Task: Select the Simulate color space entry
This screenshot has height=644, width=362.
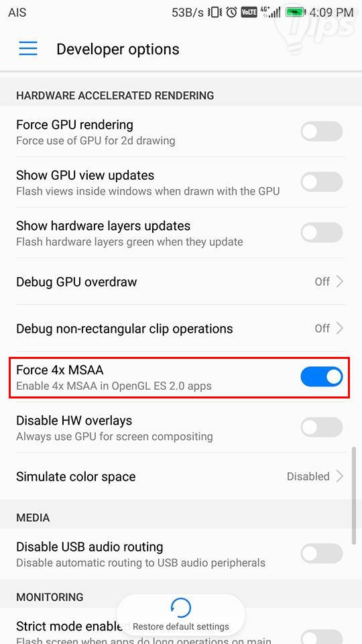Action: point(181,476)
